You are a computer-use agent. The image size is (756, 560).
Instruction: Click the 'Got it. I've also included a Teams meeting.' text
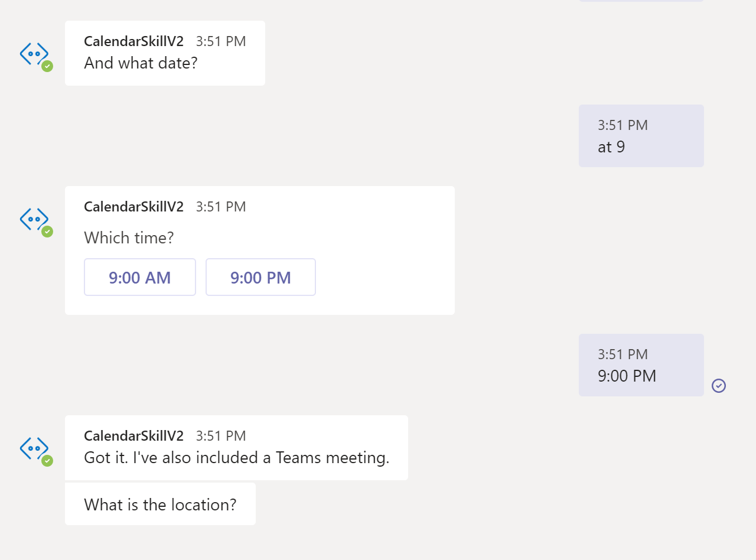click(x=236, y=457)
